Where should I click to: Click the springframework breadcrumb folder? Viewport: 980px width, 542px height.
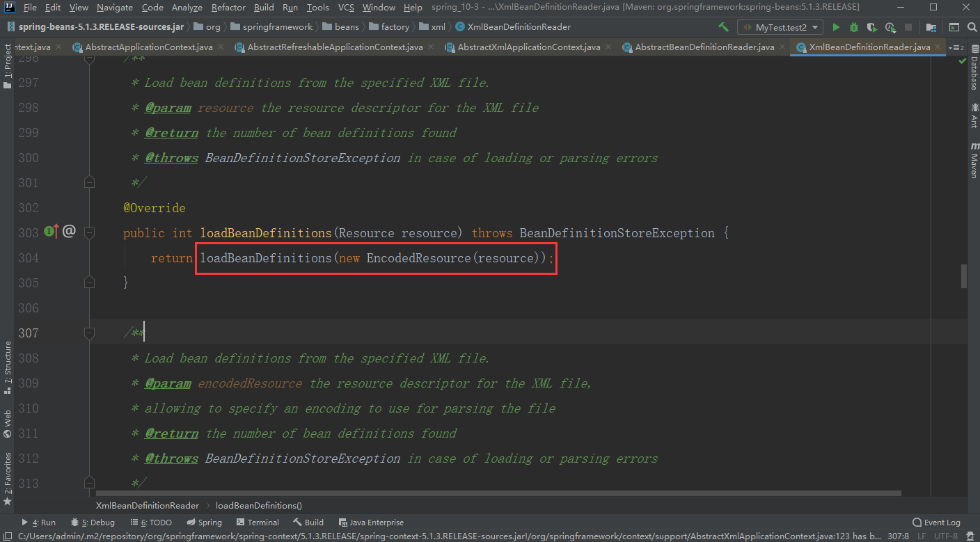(271, 27)
